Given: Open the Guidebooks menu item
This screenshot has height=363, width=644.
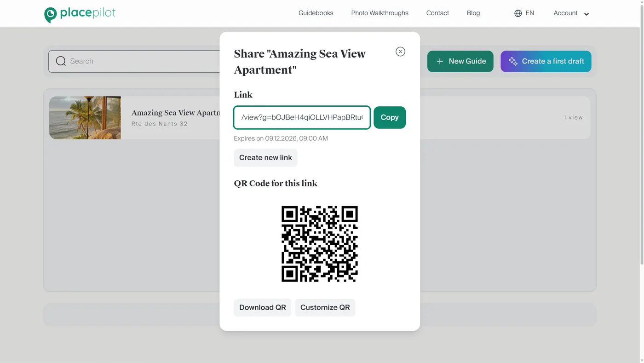Looking at the screenshot, I should pos(316,13).
